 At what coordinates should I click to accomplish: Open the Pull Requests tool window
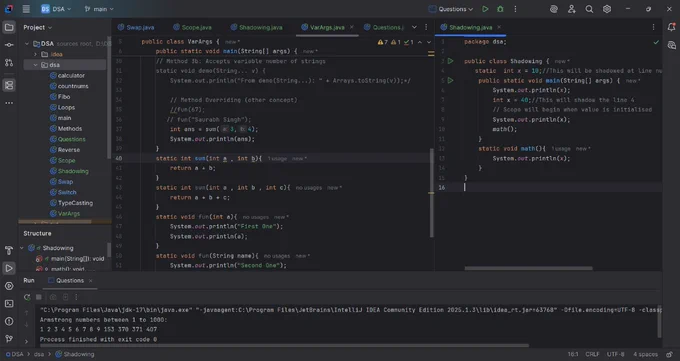[x=9, y=62]
